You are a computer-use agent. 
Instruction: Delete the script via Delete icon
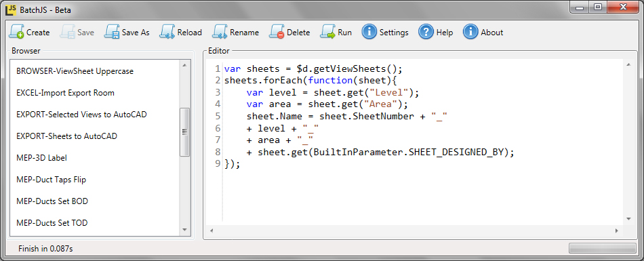tap(277, 32)
